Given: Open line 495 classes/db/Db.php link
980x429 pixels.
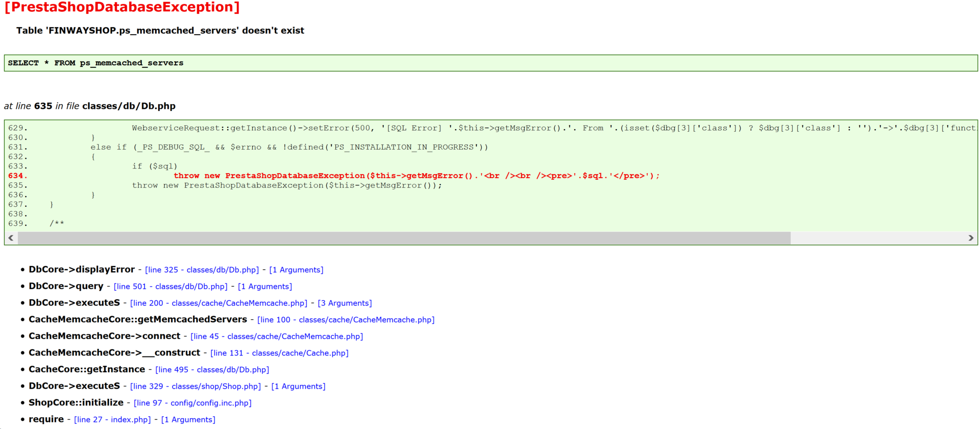Looking at the screenshot, I should (x=212, y=370).
